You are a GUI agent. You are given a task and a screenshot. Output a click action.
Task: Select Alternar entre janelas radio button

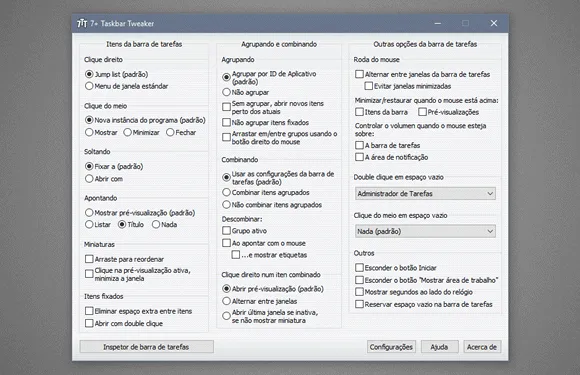(x=226, y=301)
